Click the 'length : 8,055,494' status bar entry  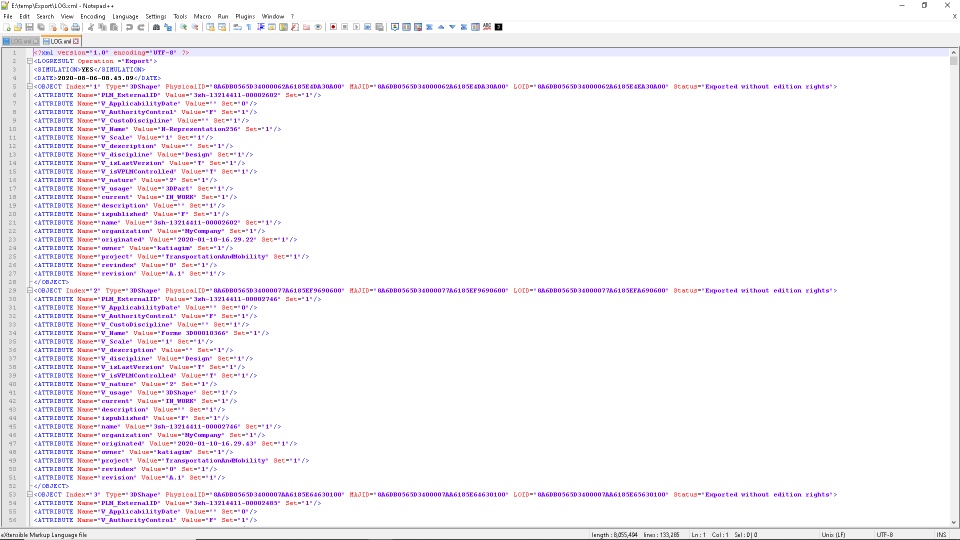(x=615, y=534)
